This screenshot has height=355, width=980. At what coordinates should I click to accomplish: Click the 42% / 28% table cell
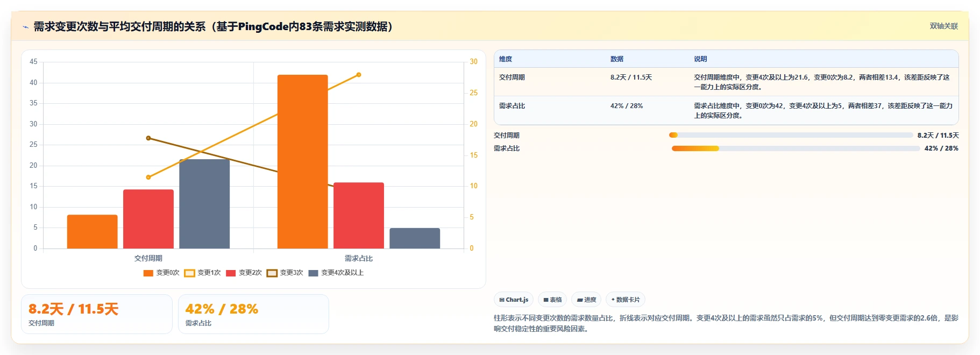[627, 106]
